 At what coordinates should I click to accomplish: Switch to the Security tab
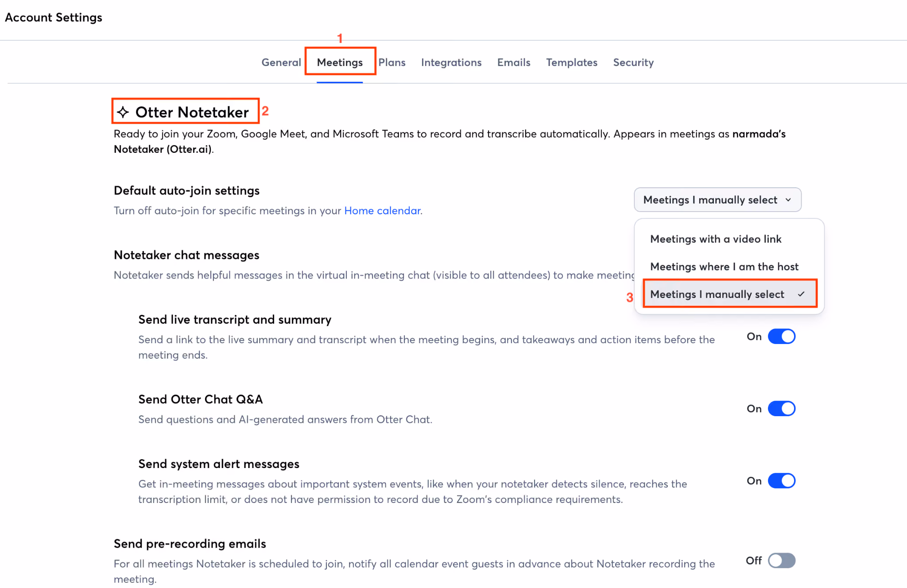[x=633, y=62]
